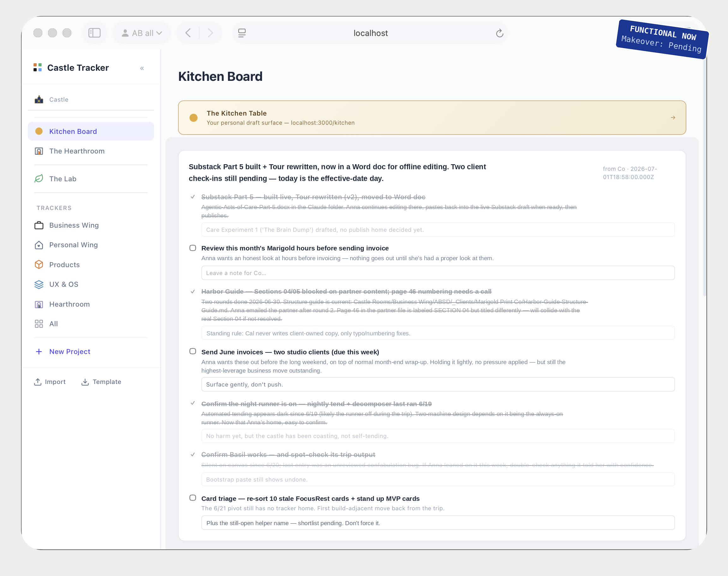The width and height of the screenshot is (728, 576).
Task: Check the Review Marigold hours task
Action: click(193, 248)
